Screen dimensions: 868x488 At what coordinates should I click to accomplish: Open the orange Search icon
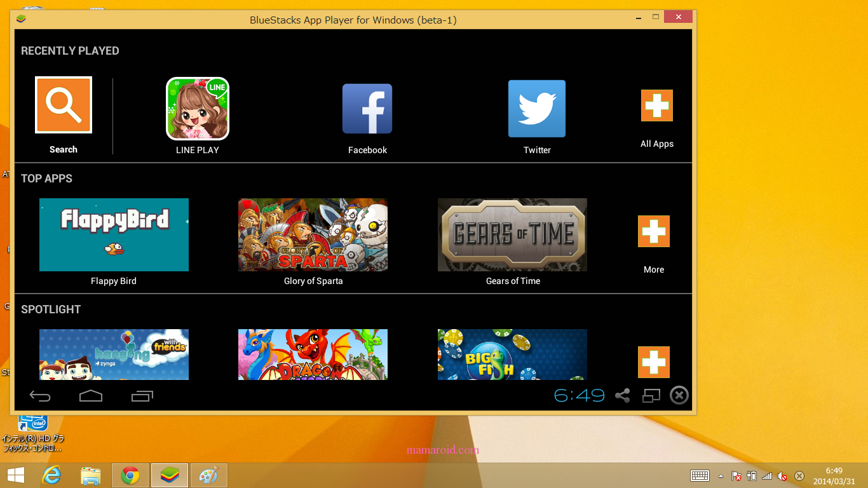click(64, 105)
